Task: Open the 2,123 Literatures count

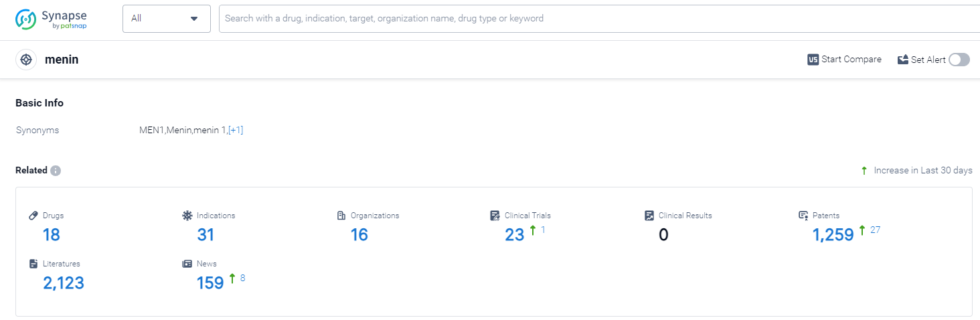Action: (64, 283)
